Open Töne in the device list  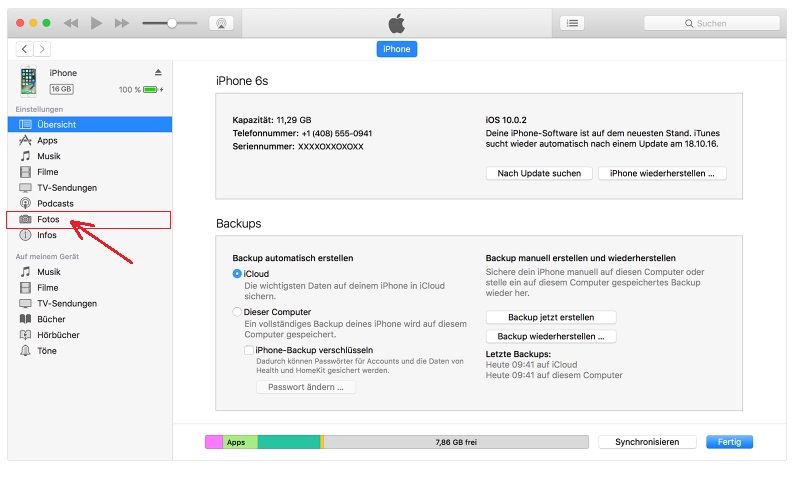[47, 351]
